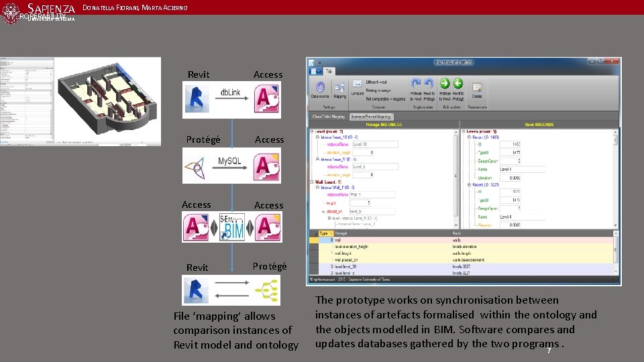Click the Data source gear icon
644x362 pixels.
320,87
